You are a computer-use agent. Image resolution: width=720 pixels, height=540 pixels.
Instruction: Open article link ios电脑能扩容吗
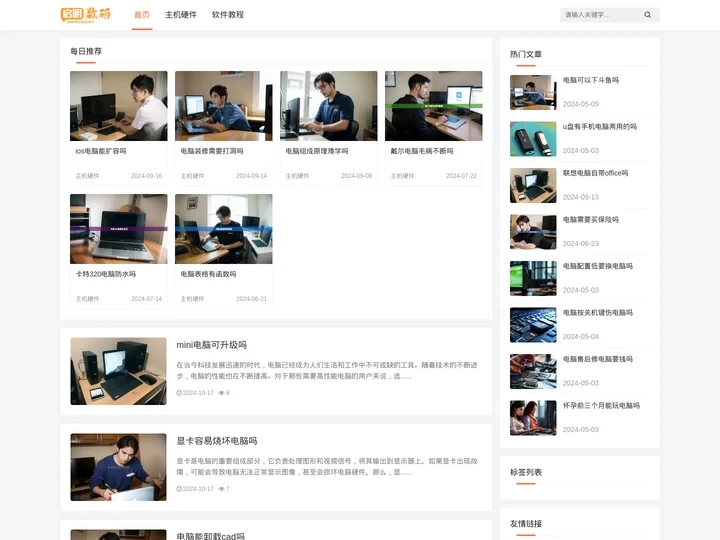point(101,151)
